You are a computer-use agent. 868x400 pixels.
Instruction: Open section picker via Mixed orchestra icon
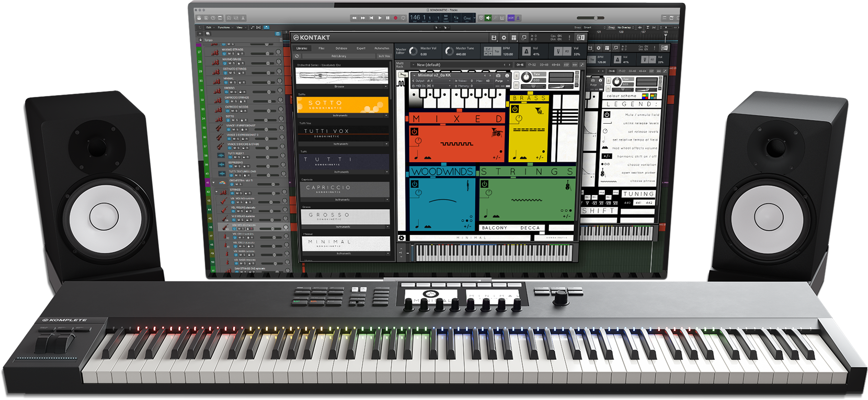pyautogui.click(x=497, y=132)
